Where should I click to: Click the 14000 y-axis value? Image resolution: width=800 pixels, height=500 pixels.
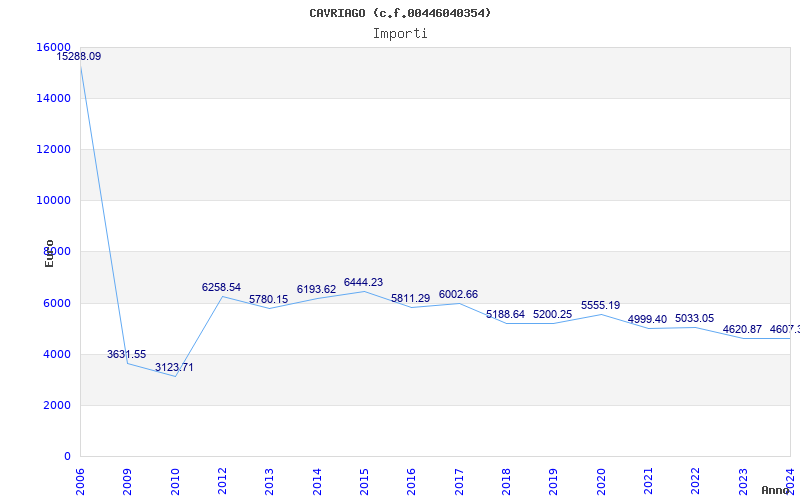coord(54,98)
